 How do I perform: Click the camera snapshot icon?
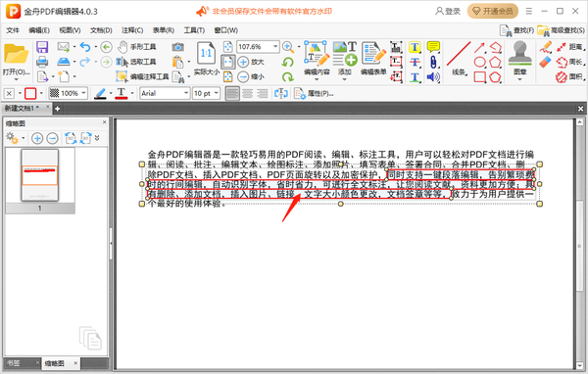click(177, 47)
